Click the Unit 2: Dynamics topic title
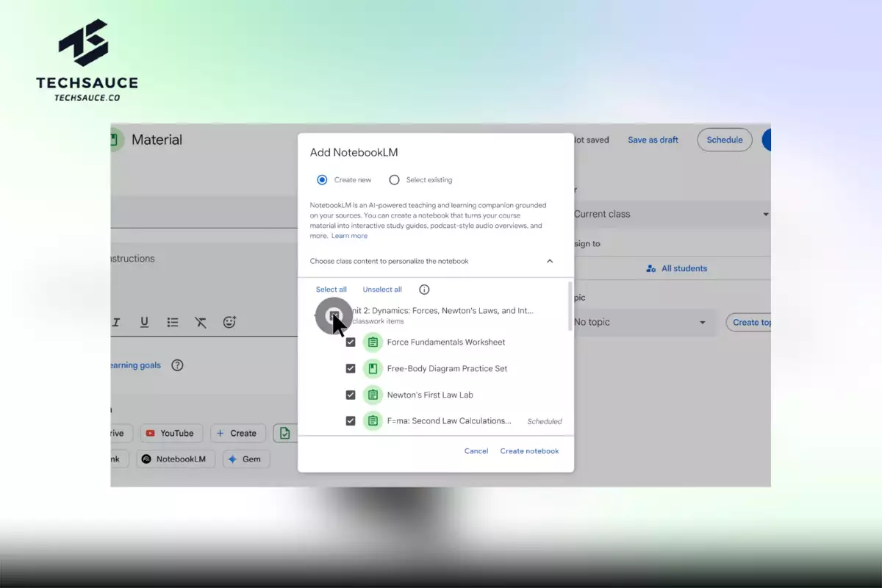The height and width of the screenshot is (588, 882). tap(443, 311)
